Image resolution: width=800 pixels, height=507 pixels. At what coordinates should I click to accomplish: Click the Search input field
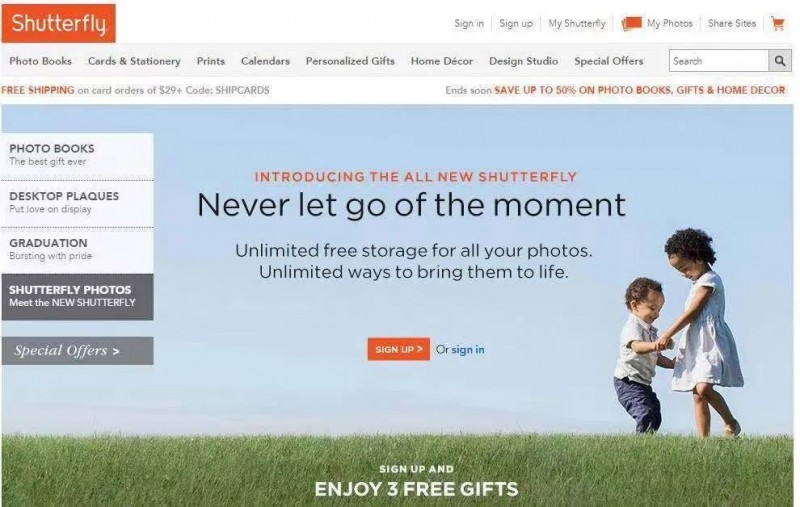tap(718, 61)
